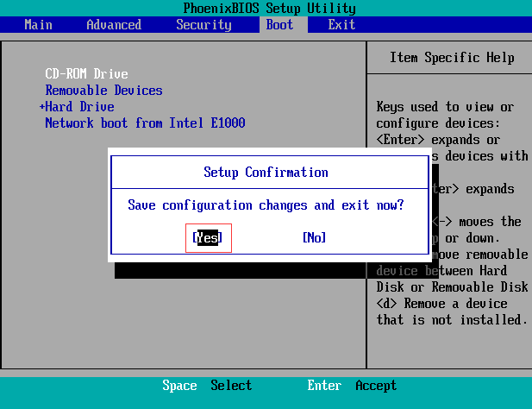Choose [No] in Setup Confirmation
Screen dimensions: 532x409
pos(314,237)
